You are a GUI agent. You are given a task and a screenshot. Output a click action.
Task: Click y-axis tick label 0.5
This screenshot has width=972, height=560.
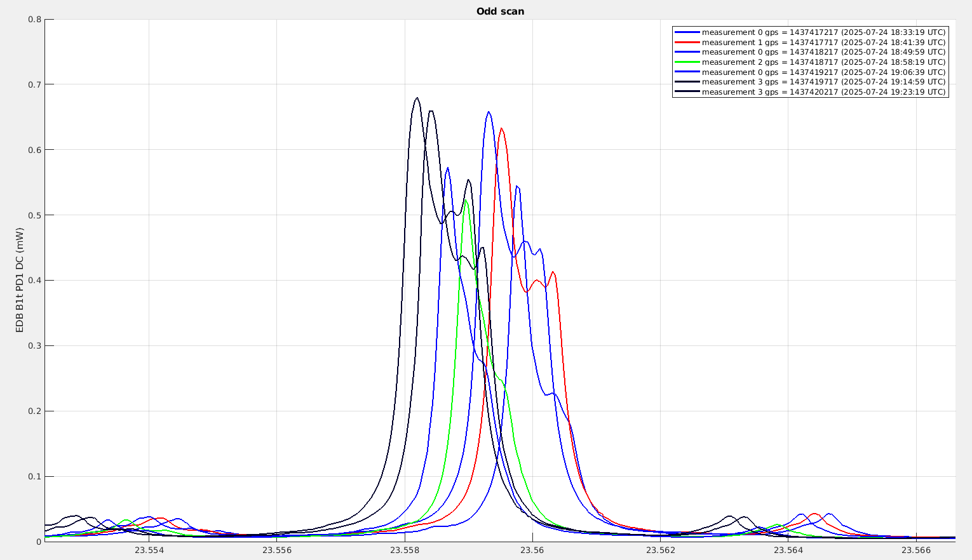35,215
